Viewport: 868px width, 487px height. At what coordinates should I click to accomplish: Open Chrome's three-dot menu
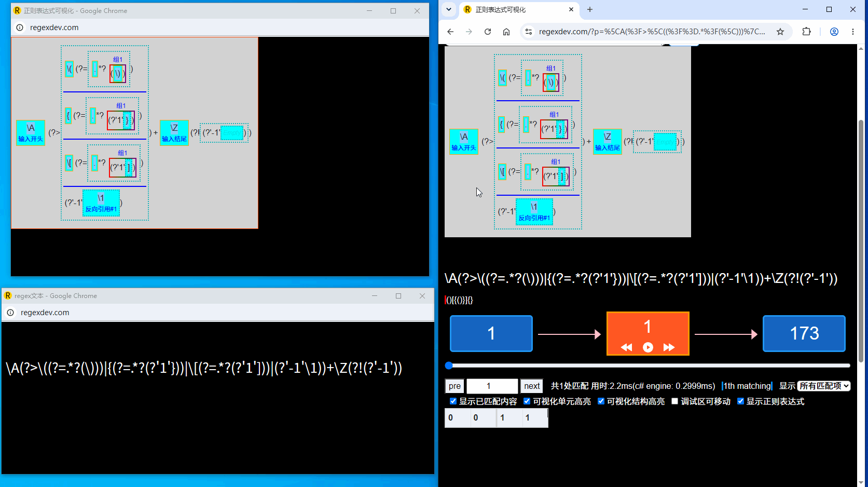point(853,32)
